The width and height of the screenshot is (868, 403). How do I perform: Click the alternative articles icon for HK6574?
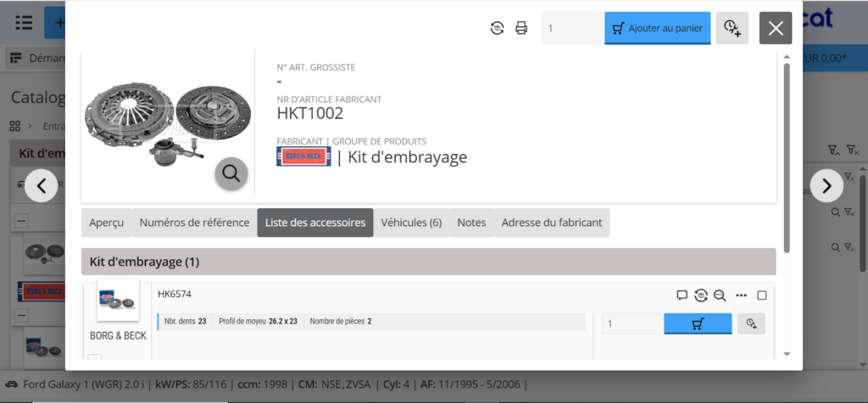point(701,295)
